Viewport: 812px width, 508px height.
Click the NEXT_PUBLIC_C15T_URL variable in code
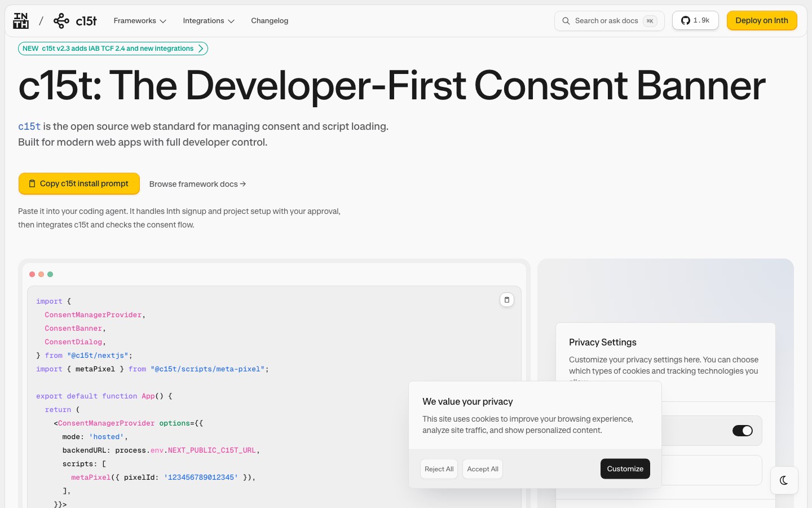212,450
